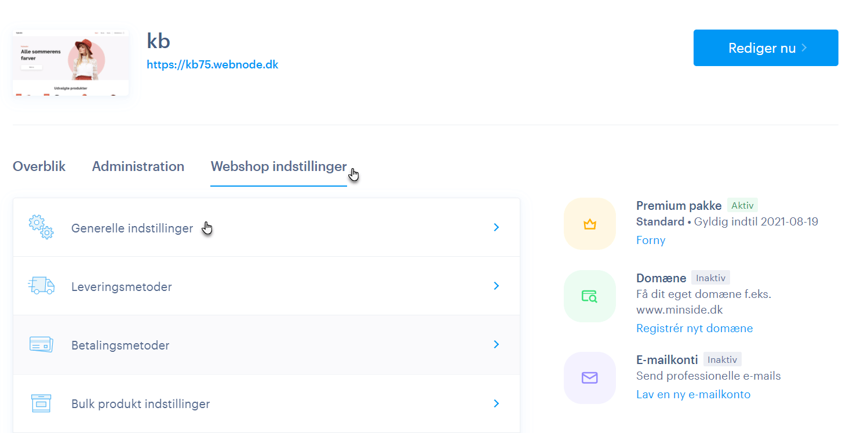
Task: Open Betalingsmetoder via its chevron arrow
Action: (496, 344)
